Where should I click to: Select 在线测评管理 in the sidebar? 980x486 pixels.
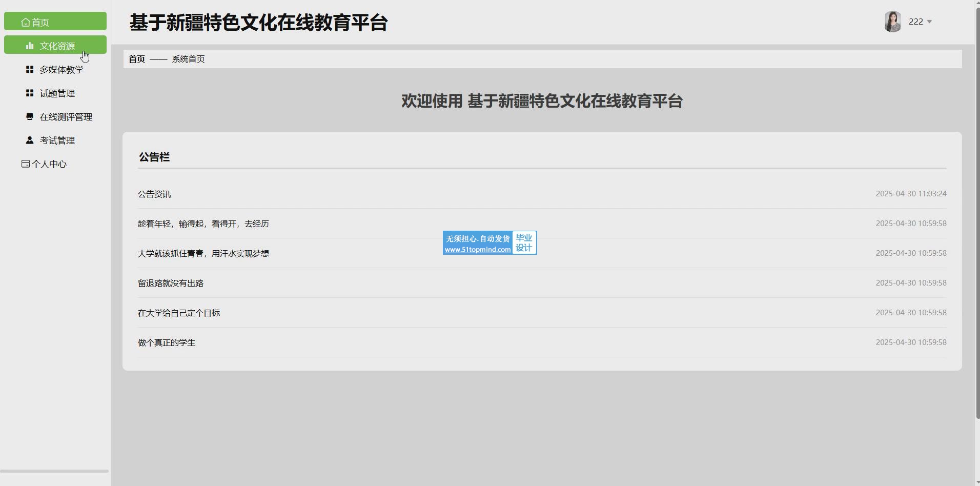pos(66,117)
